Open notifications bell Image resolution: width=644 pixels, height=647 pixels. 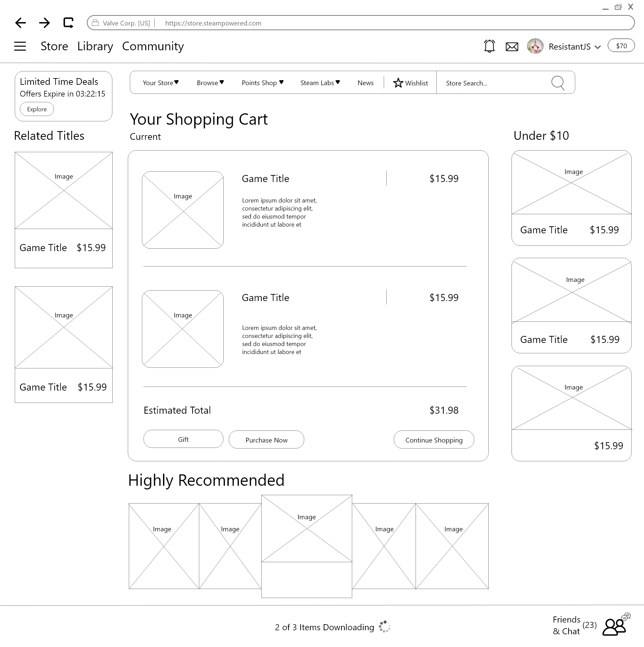489,46
